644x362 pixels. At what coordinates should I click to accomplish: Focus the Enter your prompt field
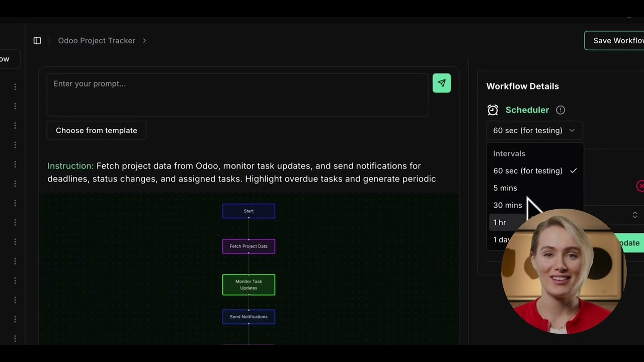(x=237, y=95)
